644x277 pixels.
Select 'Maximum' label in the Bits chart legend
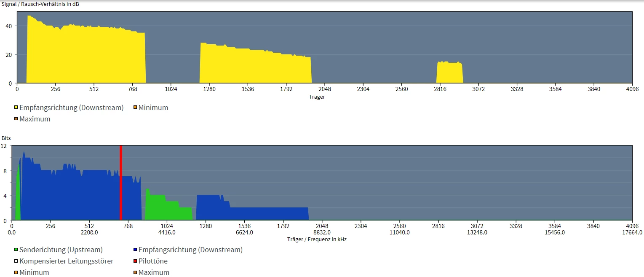154,272
